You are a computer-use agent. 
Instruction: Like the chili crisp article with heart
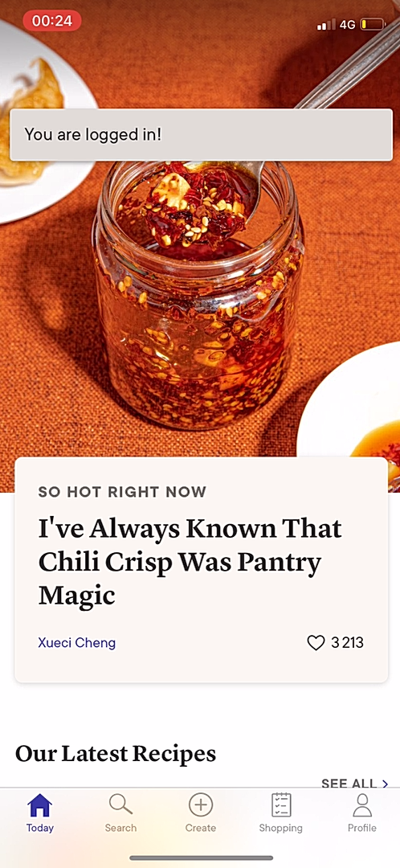[316, 643]
